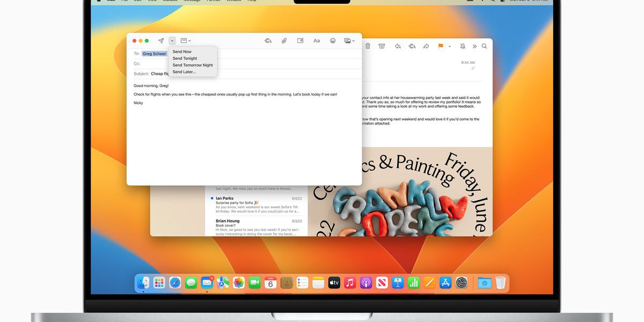Open News from the Dock
644x322 pixels.
tap(382, 283)
